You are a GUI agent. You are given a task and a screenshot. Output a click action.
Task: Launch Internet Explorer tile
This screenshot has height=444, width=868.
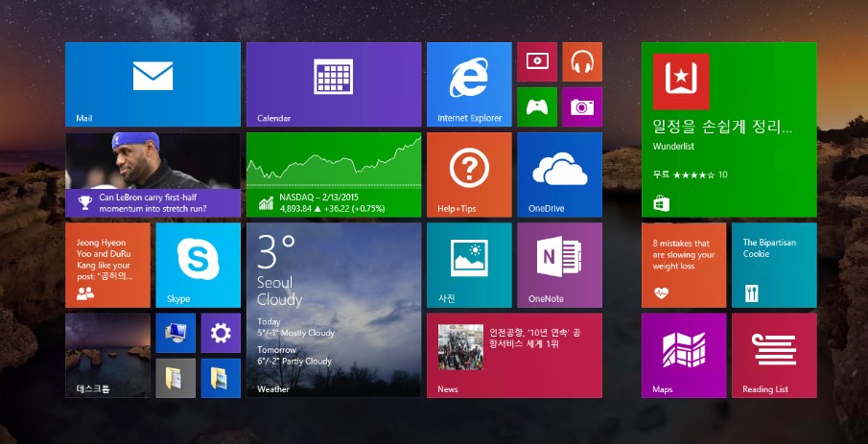pyautogui.click(x=469, y=84)
